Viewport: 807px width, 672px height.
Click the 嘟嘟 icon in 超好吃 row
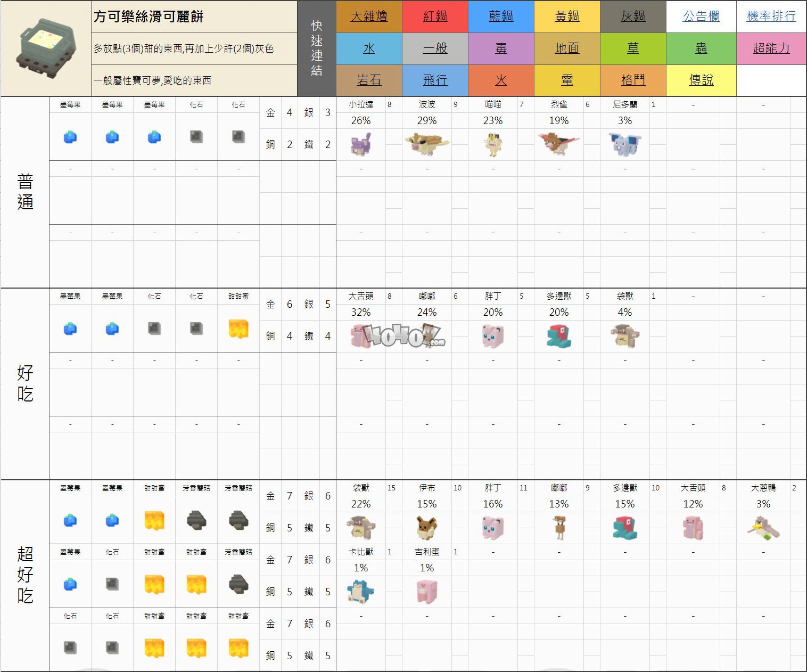[x=559, y=528]
